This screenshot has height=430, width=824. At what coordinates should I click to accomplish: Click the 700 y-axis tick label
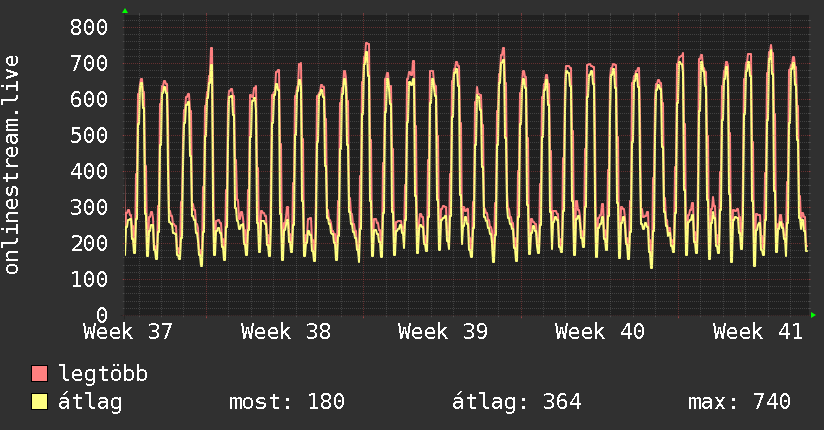pyautogui.click(x=89, y=64)
